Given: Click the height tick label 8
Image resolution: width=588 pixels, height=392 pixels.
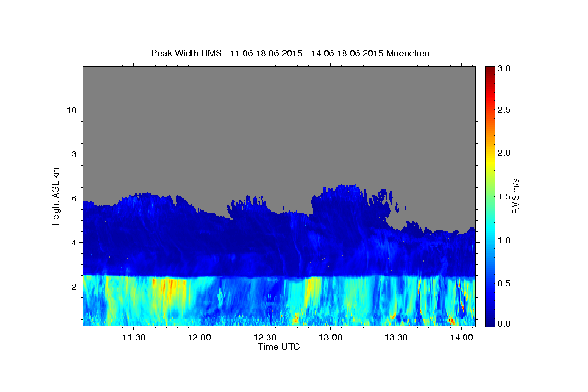Looking at the screenshot, I should [x=73, y=154].
